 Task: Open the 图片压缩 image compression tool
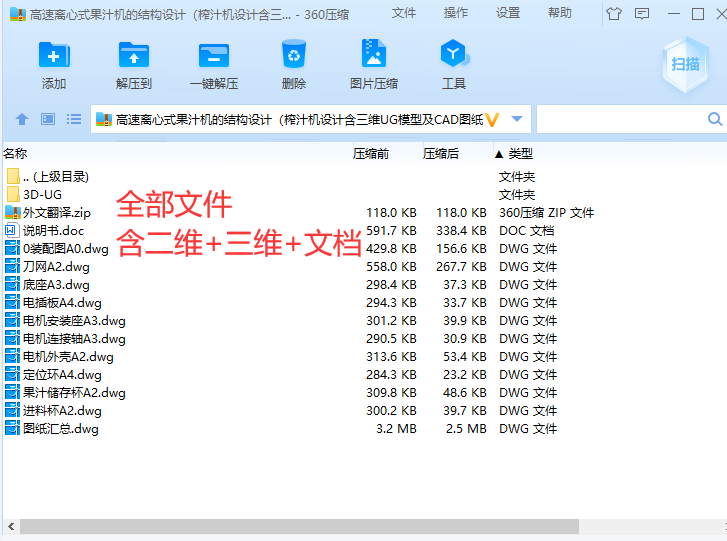coord(374,54)
